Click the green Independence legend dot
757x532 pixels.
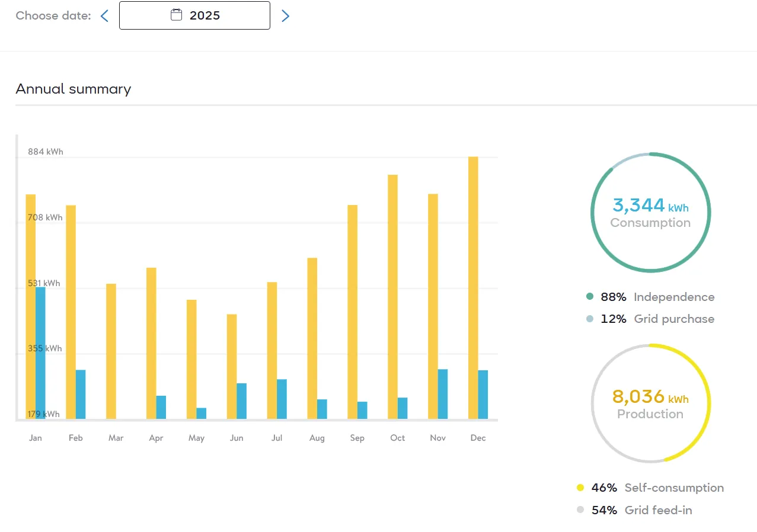tap(589, 297)
